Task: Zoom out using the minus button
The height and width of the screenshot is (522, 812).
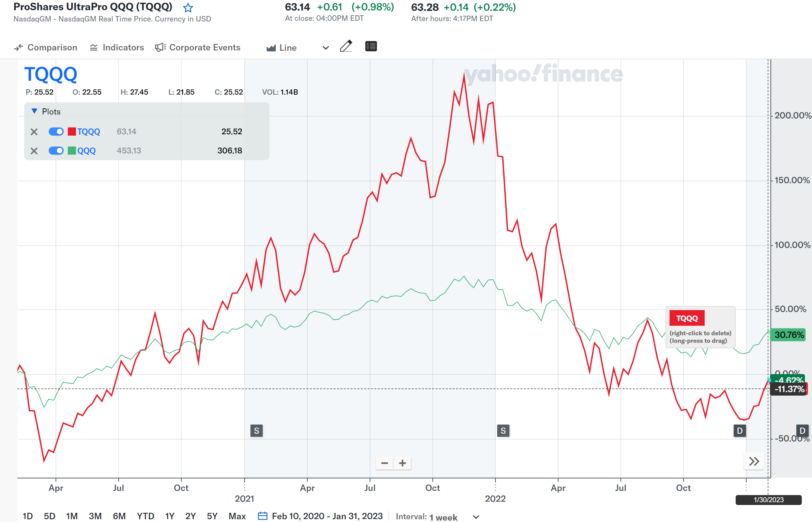Action: click(x=384, y=463)
